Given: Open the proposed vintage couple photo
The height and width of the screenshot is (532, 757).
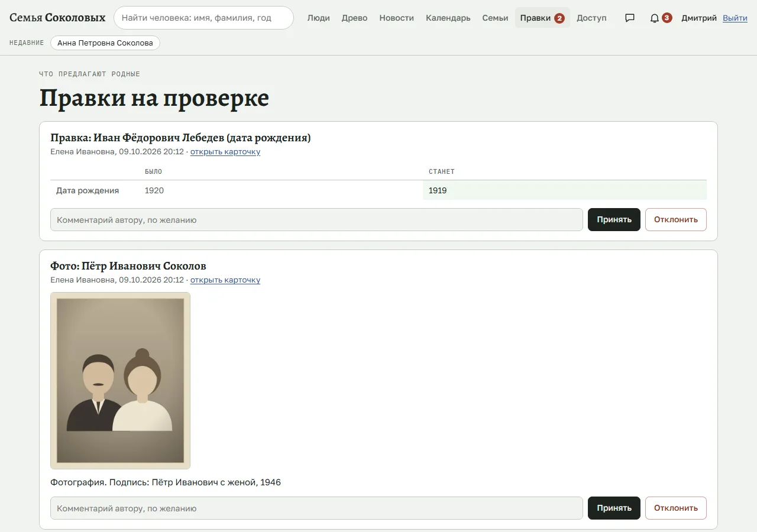Looking at the screenshot, I should click(x=120, y=381).
